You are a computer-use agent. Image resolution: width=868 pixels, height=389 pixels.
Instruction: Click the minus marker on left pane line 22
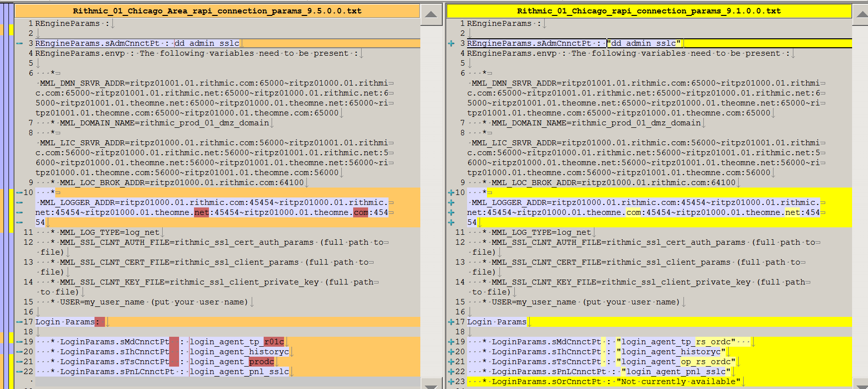coord(19,372)
